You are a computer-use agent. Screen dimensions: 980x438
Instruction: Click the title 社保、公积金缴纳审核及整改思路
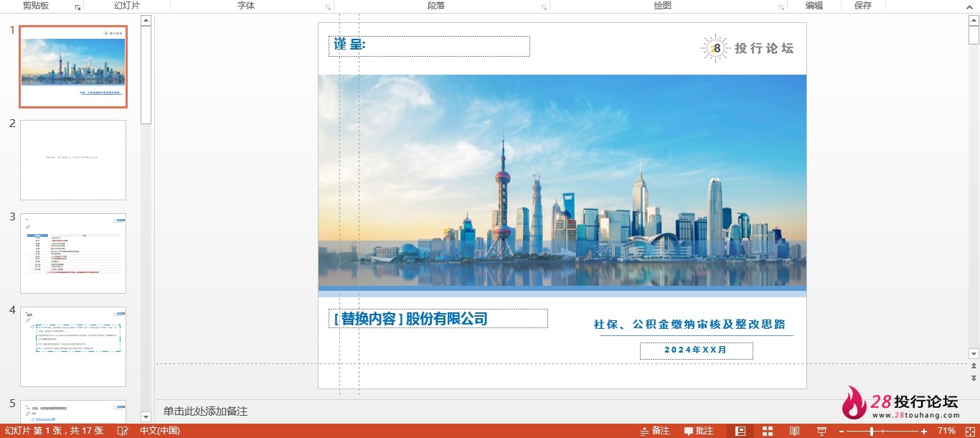coord(689,325)
